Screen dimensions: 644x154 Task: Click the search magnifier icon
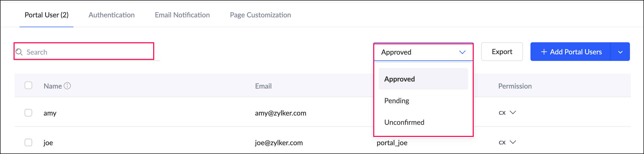[19, 52]
